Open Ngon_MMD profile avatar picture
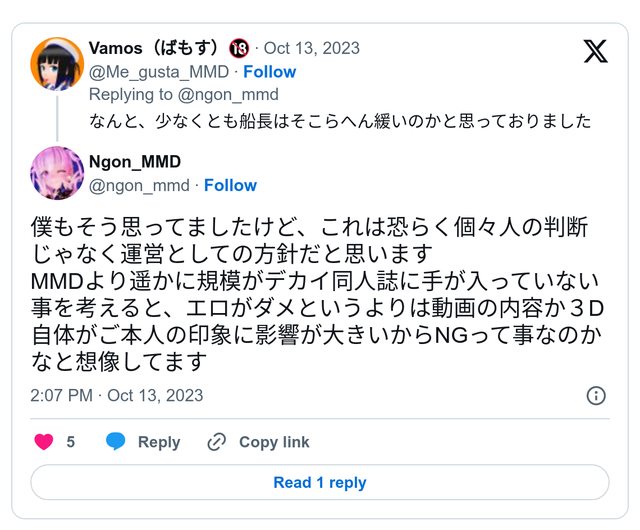Viewport: 640px width, 530px height. [56, 172]
